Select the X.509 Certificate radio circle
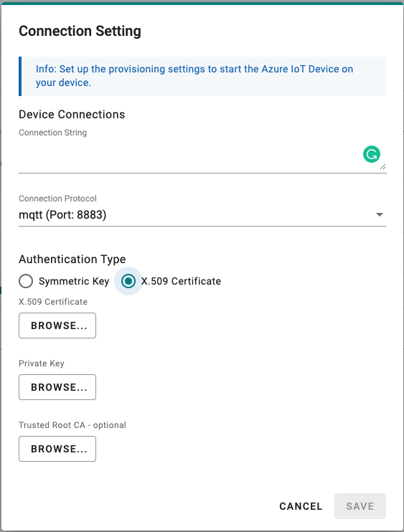The image size is (404, 532). [128, 281]
